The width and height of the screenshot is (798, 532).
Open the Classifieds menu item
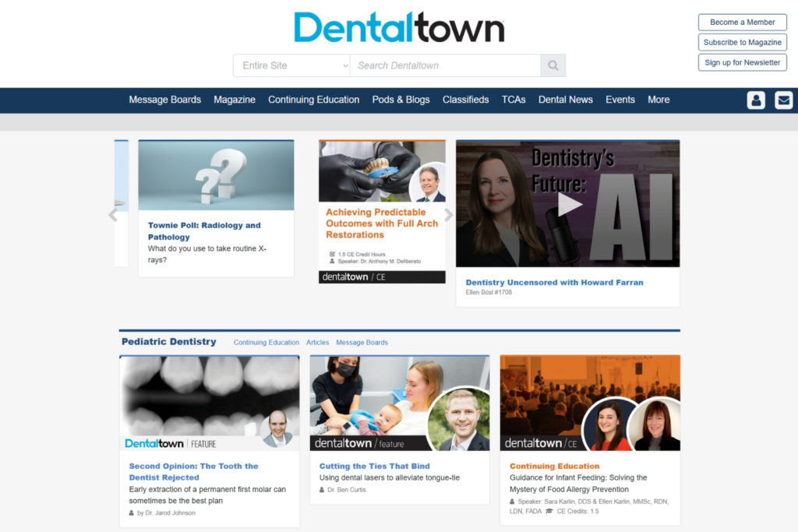pos(466,100)
